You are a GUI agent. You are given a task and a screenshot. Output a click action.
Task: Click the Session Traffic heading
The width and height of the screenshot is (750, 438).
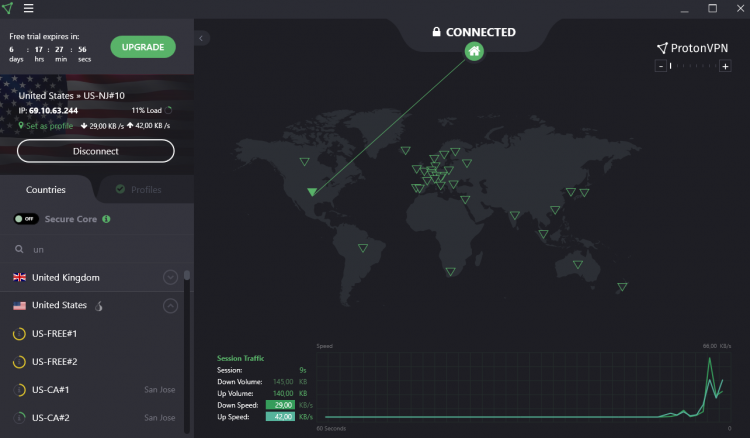click(x=241, y=358)
